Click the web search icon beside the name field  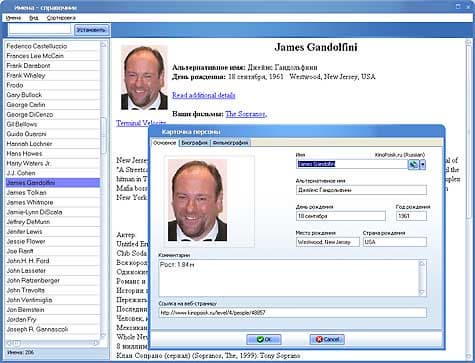(x=413, y=164)
